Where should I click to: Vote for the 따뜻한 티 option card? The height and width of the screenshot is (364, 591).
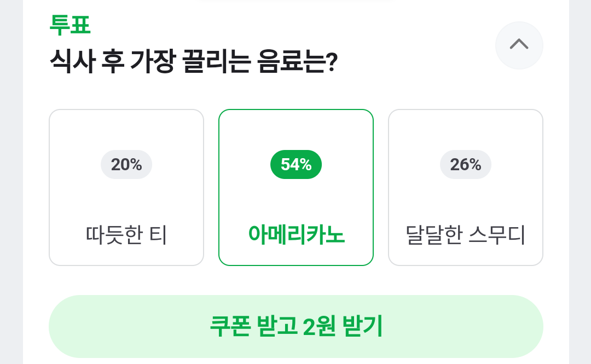tap(126, 187)
